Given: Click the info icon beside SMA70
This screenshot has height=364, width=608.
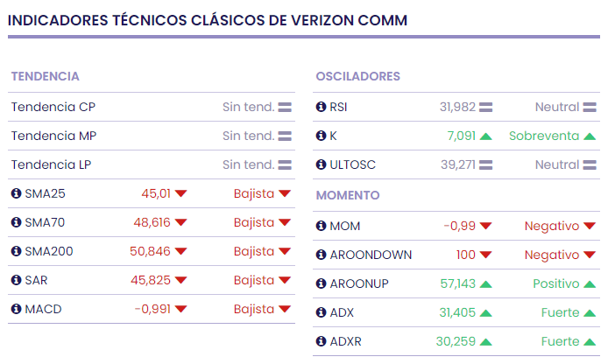Looking at the screenshot, I should 16,222.
